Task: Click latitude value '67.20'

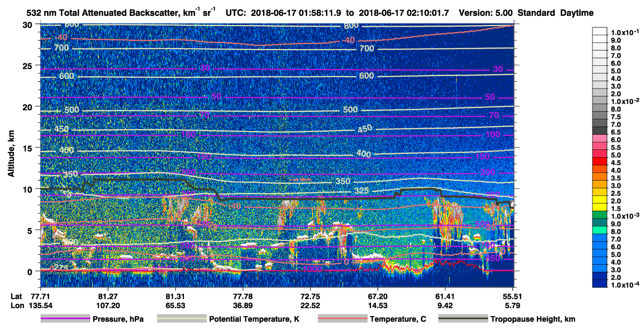Action: point(378,296)
